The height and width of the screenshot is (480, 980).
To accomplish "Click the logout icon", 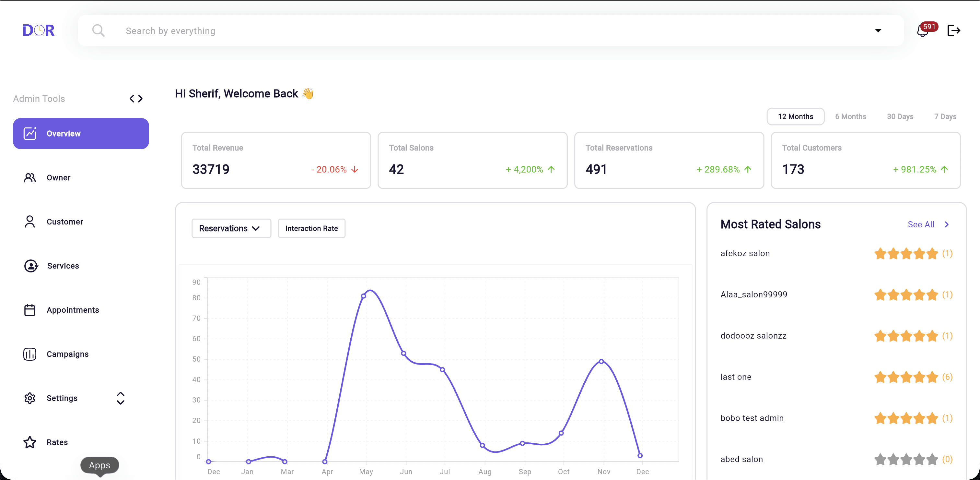I will [x=953, y=30].
